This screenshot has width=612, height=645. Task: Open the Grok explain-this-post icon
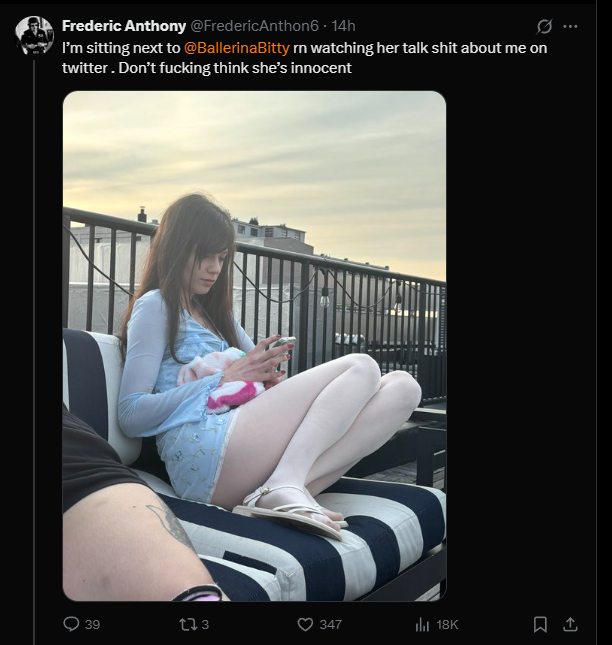tap(544, 27)
